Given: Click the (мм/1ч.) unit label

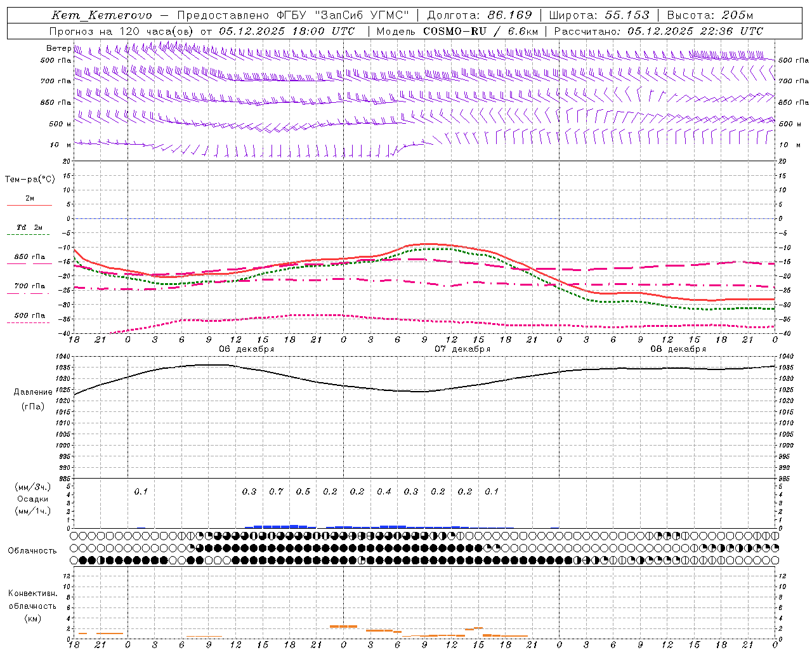Looking at the screenshot, I should pyautogui.click(x=33, y=511).
